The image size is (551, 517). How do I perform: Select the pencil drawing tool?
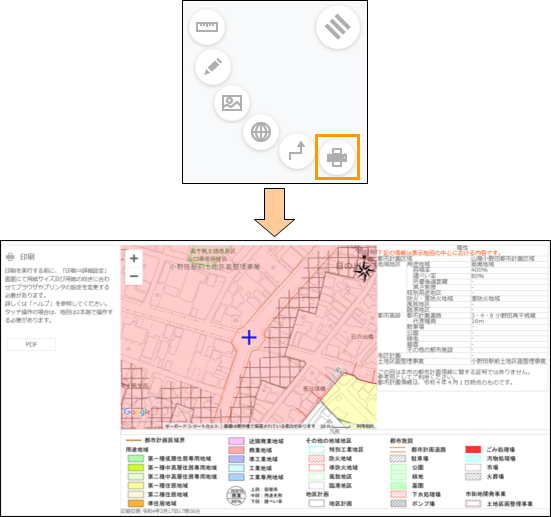pyautogui.click(x=213, y=66)
